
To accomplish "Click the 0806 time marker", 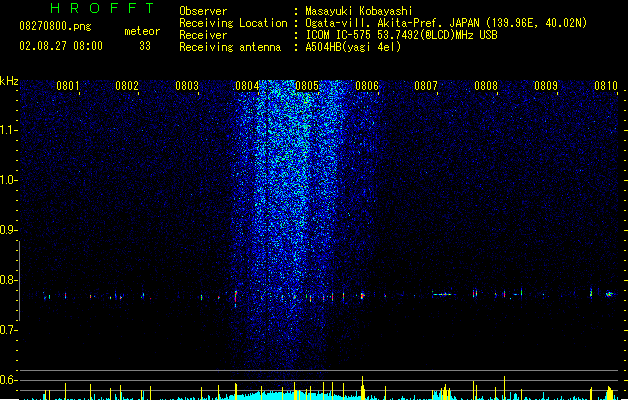I will tap(367, 86).
